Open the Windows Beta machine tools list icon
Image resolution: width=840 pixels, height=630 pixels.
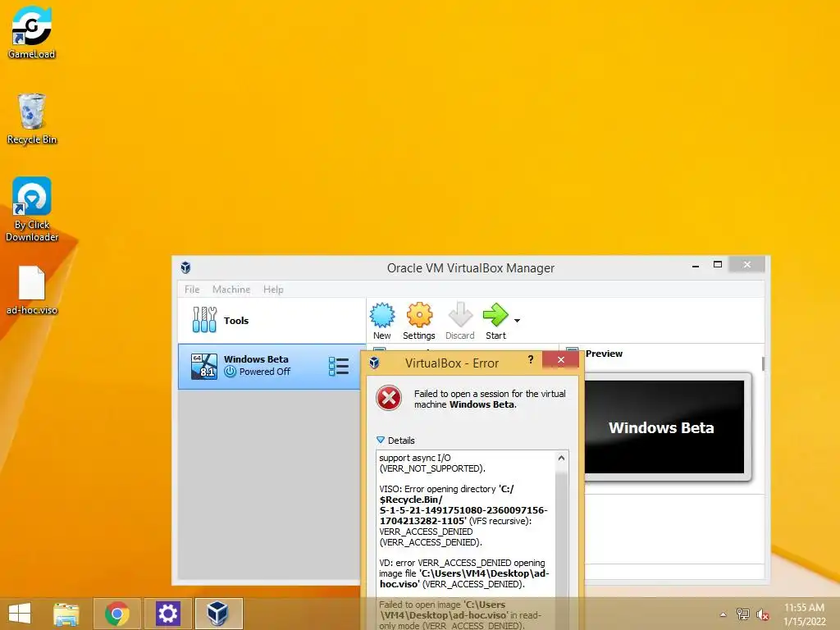tap(339, 367)
